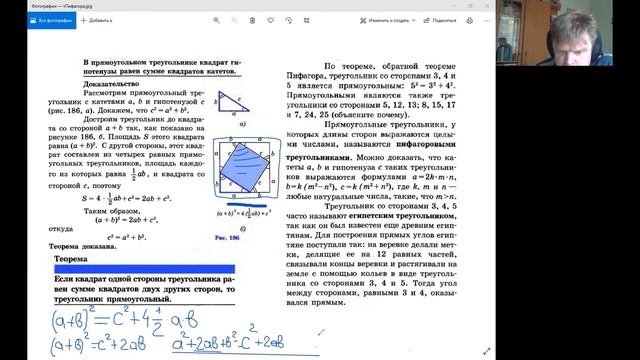Close the Photos window
Viewport: 640px width, 360px height.
coord(487,6)
